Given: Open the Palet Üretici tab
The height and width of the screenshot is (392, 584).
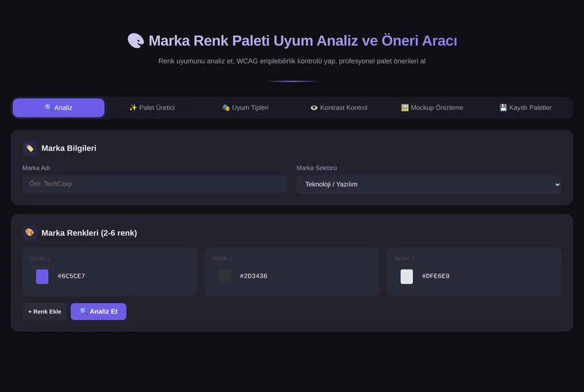Looking at the screenshot, I should click(x=152, y=107).
